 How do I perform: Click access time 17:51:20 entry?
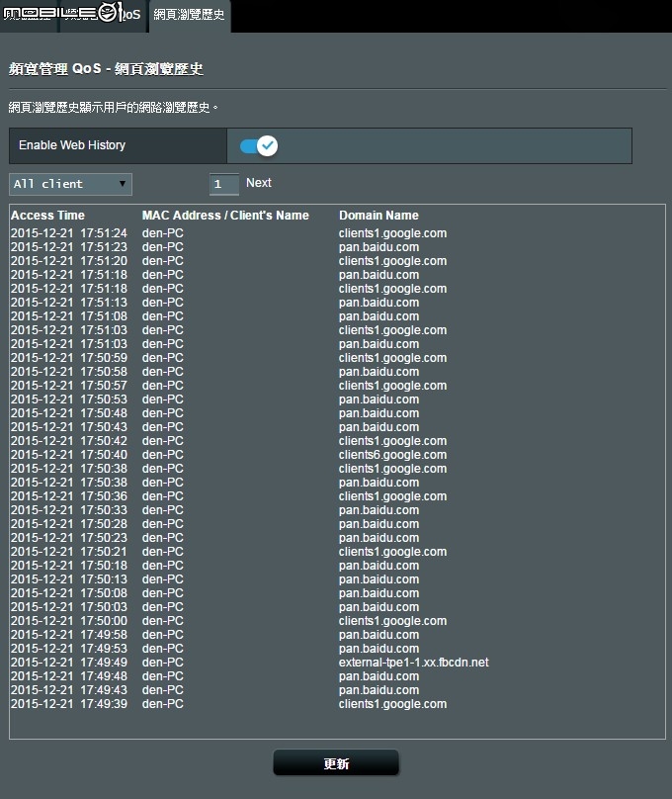click(x=69, y=261)
